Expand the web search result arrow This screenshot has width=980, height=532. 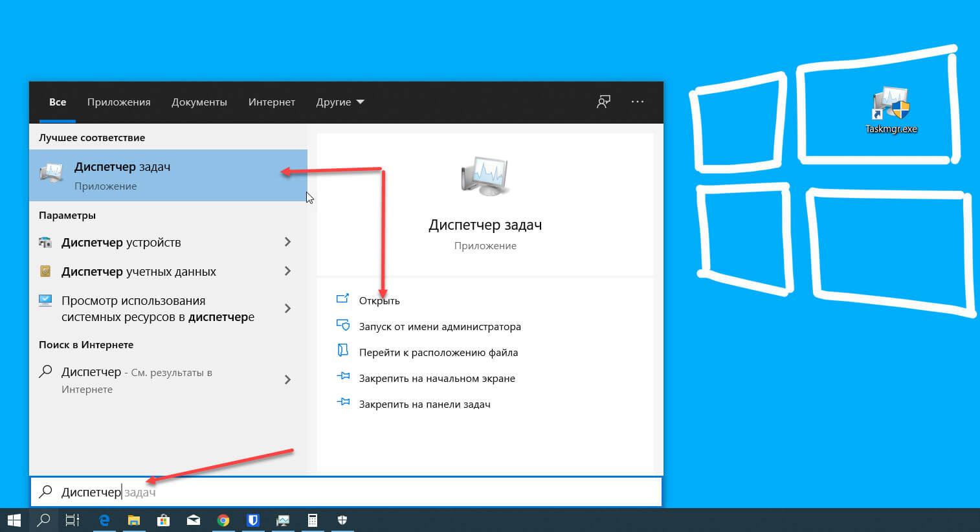tap(287, 380)
